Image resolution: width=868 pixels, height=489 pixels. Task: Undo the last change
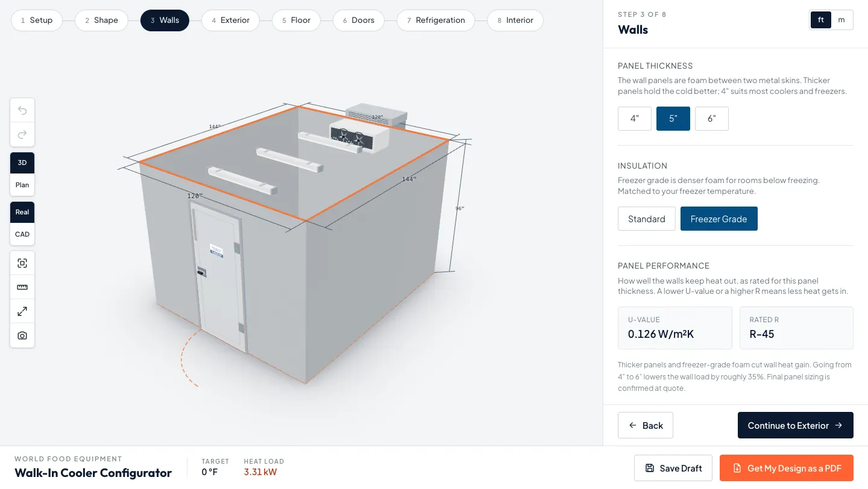click(22, 110)
